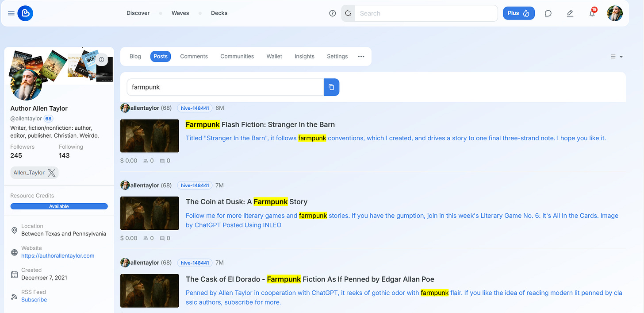
Task: Open post The Coin at Dusk: A Farmpunk Story
Action: click(x=246, y=201)
